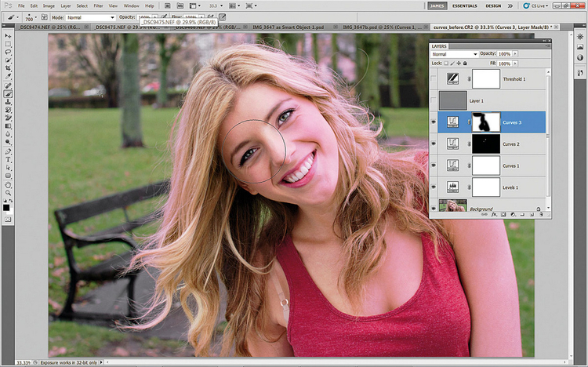Select the JAMES workspace

tap(437, 6)
